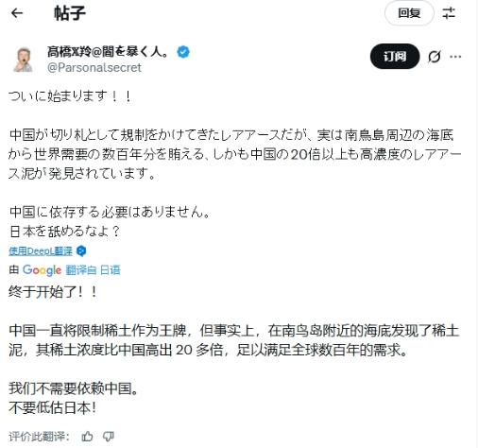The height and width of the screenshot is (448, 478).
Task: Click the 翻译自 日语 link
Action: point(93,270)
